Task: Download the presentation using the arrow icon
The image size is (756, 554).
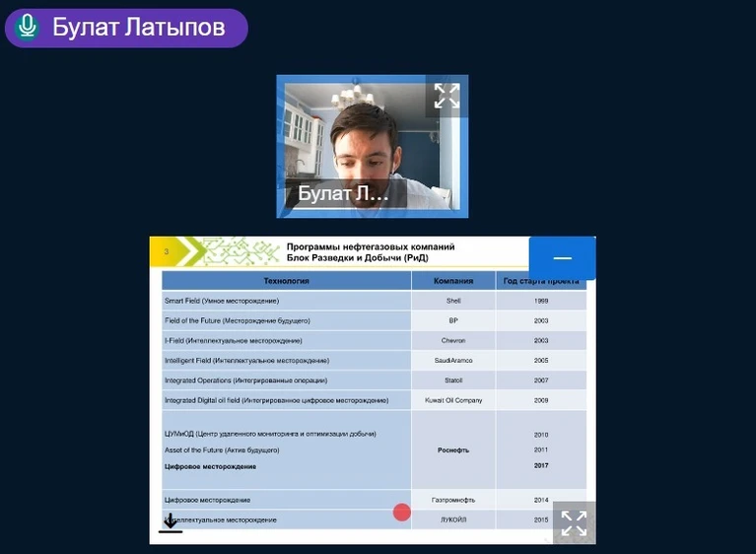Action: click(171, 523)
